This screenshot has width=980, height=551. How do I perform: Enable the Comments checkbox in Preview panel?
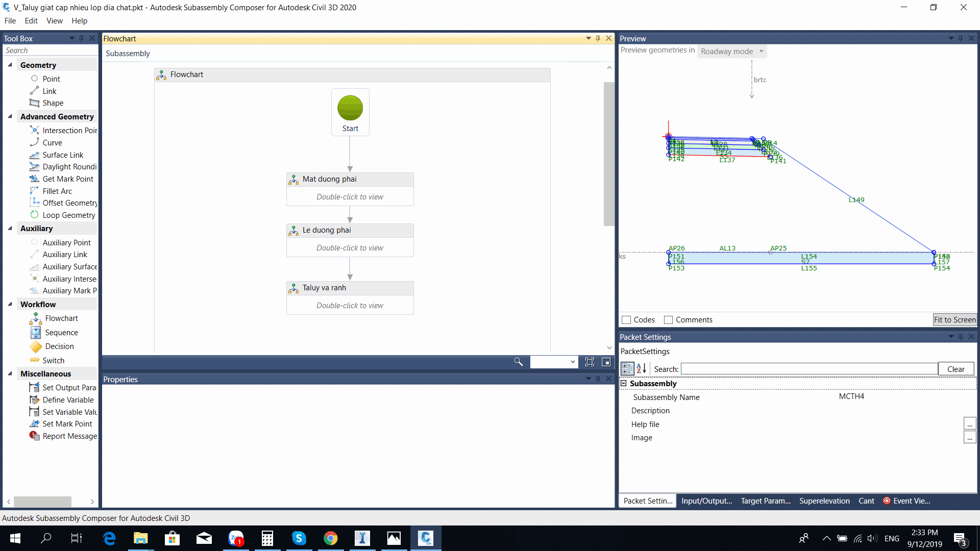[x=668, y=319]
